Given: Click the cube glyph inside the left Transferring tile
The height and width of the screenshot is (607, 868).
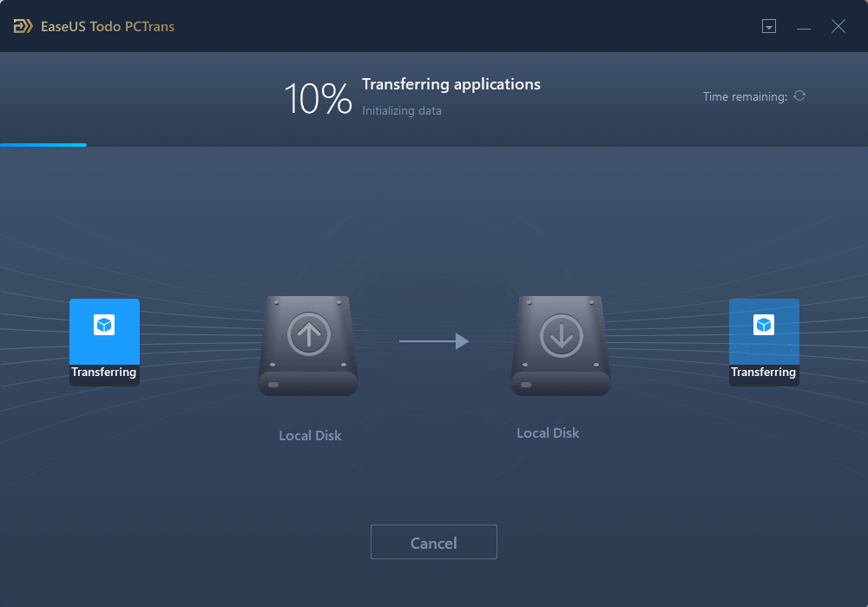Looking at the screenshot, I should pos(104,323).
